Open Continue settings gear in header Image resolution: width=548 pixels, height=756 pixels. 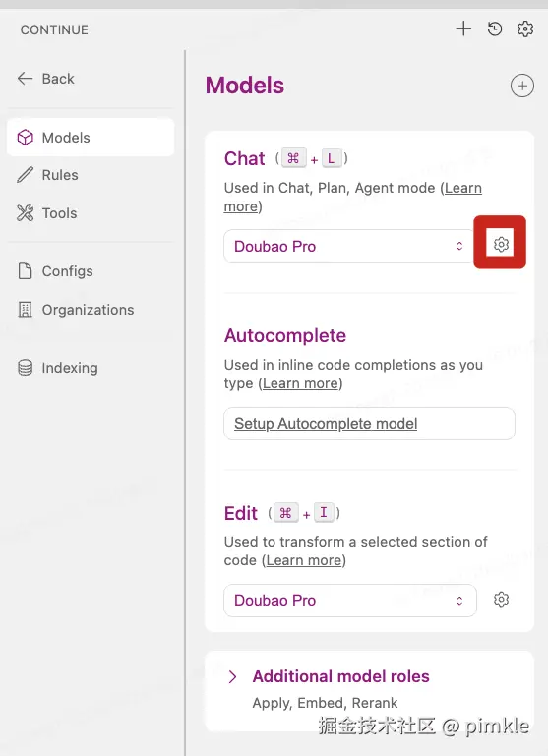click(525, 29)
